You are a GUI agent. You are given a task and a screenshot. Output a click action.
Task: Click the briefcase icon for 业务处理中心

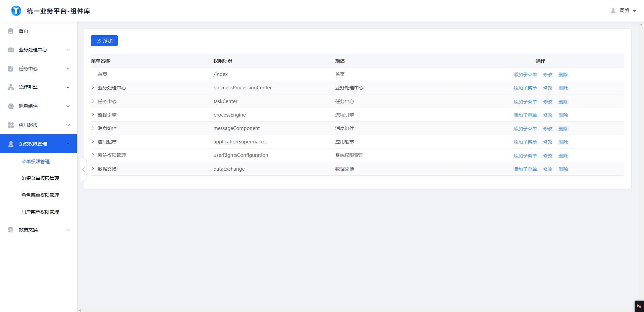coord(11,50)
